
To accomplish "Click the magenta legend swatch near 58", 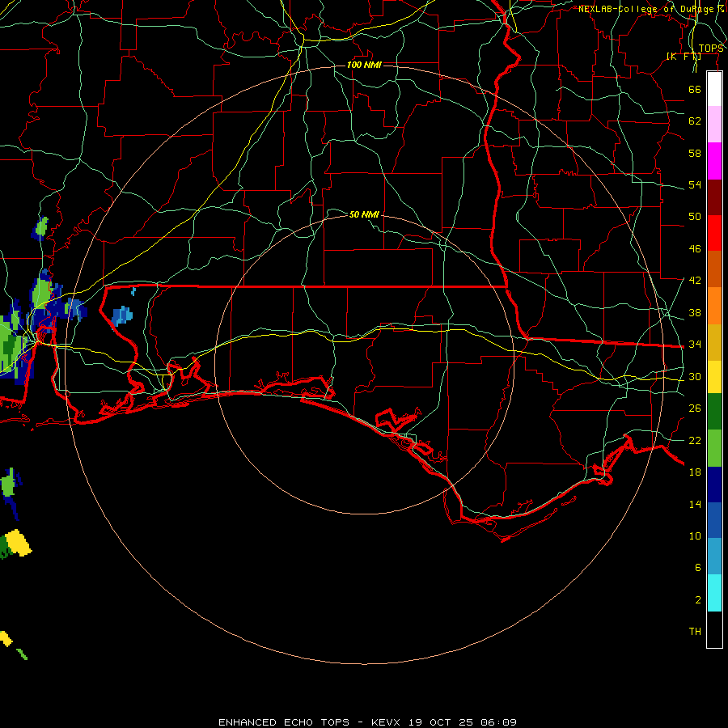I will (x=714, y=161).
